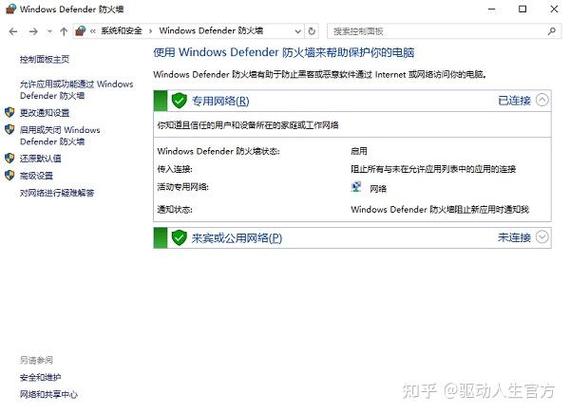Image resolution: width=570 pixels, height=414 pixels.
Task: Select 系统和安全 in the breadcrumb
Action: 121,31
